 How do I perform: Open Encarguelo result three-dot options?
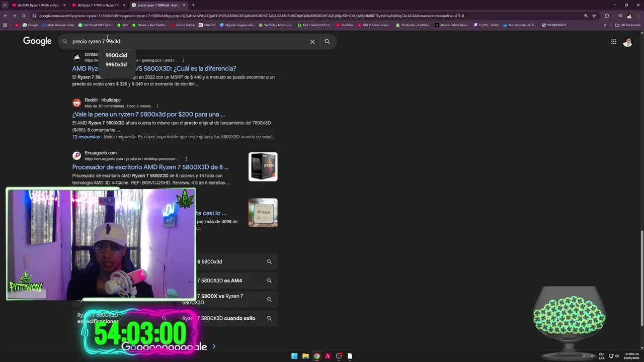pos(186,159)
